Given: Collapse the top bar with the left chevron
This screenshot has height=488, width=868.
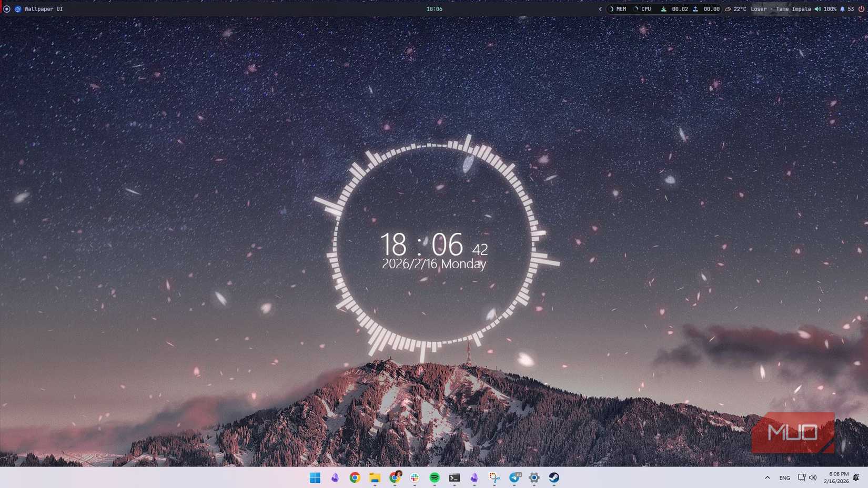Looking at the screenshot, I should (x=600, y=9).
